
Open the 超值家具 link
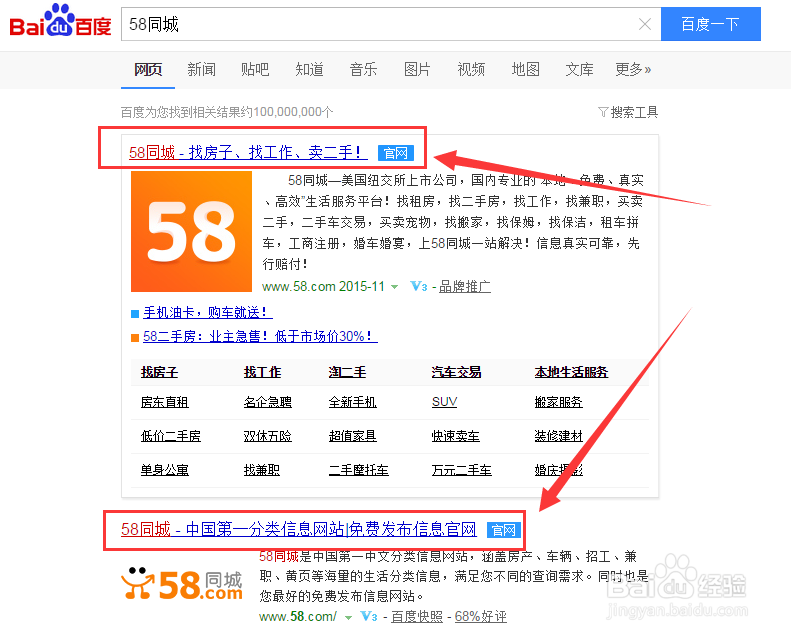pos(353,436)
